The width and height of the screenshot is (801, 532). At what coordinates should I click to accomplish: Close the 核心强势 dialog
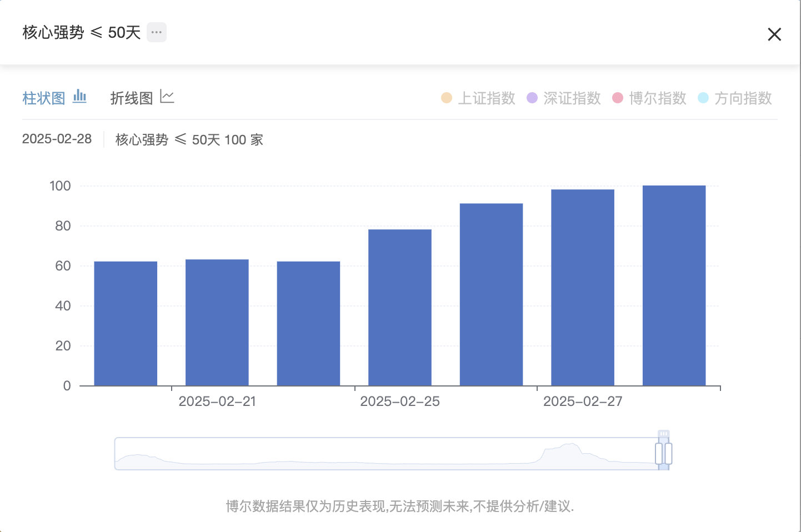[774, 34]
